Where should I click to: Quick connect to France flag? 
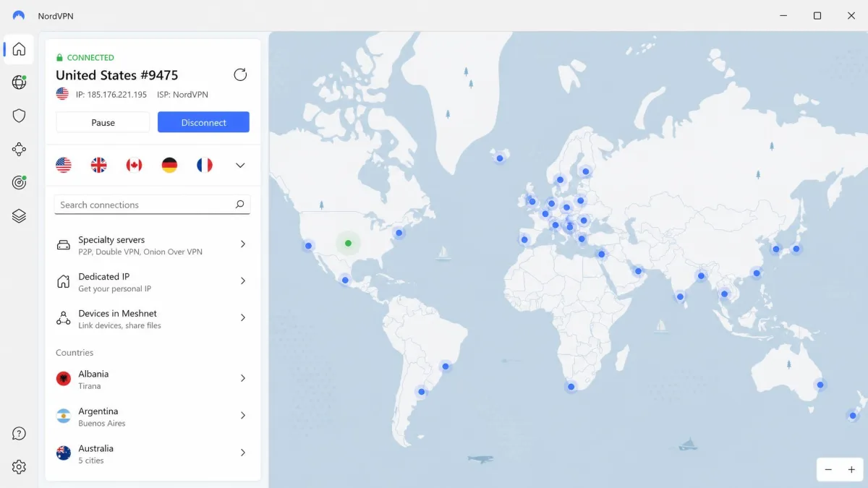(x=205, y=166)
